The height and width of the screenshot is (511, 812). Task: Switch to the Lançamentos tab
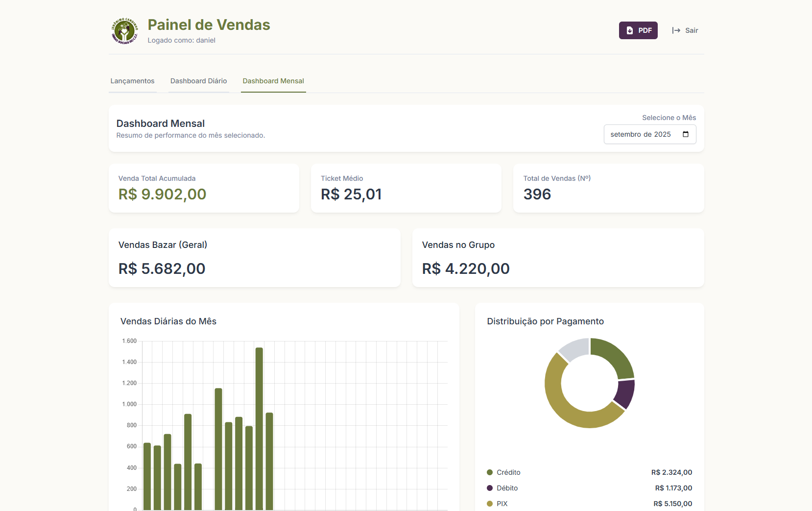(132, 81)
